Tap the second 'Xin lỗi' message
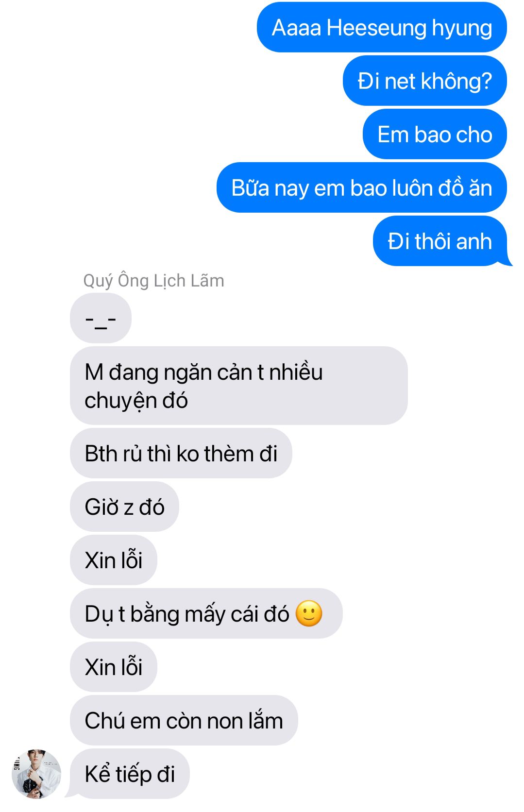This screenshot has width=524, height=812. tap(114, 667)
